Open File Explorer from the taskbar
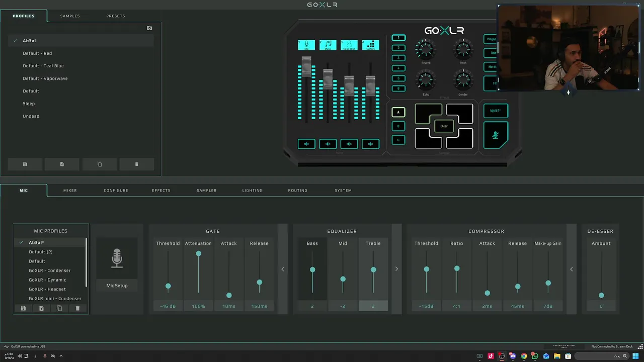Image resolution: width=644 pixels, height=362 pixels. coord(557,356)
